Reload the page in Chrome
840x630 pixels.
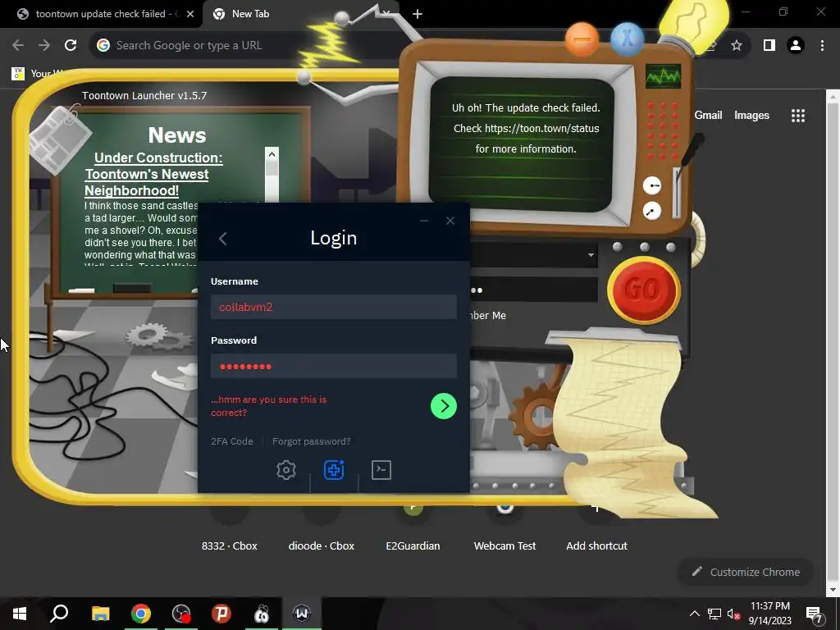point(71,45)
